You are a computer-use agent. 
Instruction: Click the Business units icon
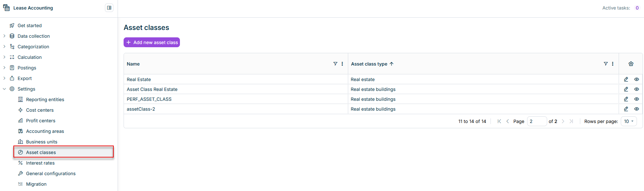20,142
